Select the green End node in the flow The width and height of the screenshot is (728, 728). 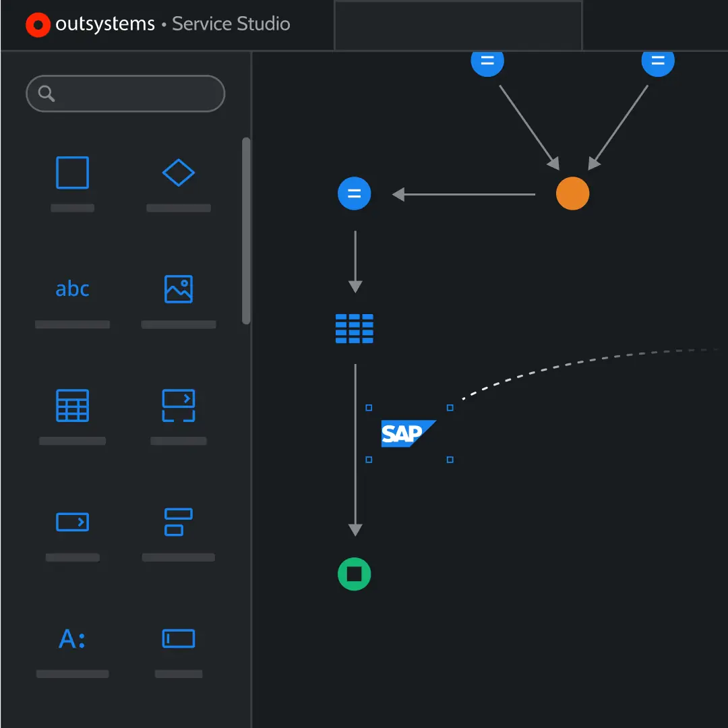355,574
